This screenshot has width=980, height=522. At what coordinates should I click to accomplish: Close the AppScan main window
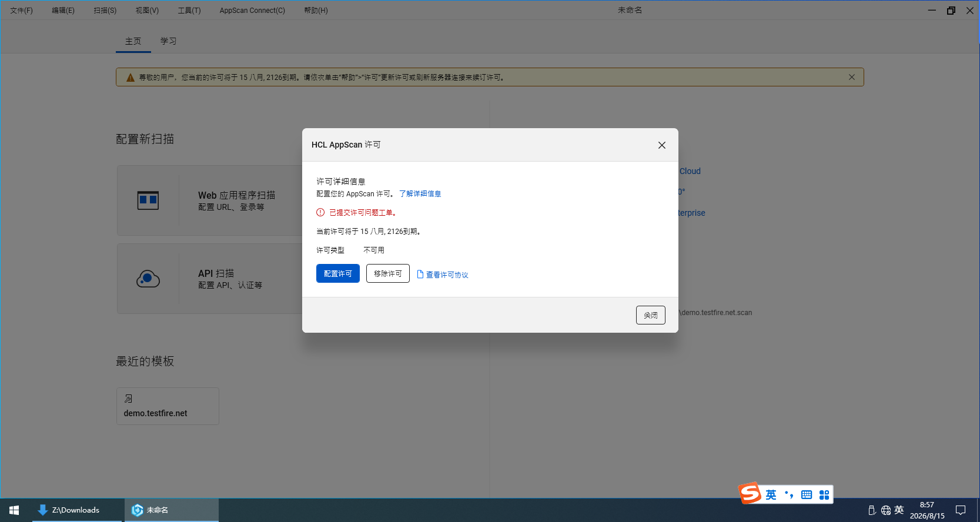tap(970, 10)
